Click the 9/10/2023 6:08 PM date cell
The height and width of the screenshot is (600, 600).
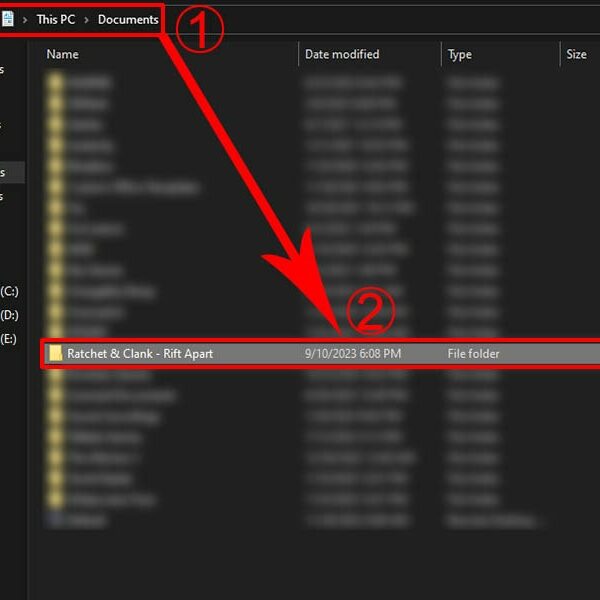(353, 354)
